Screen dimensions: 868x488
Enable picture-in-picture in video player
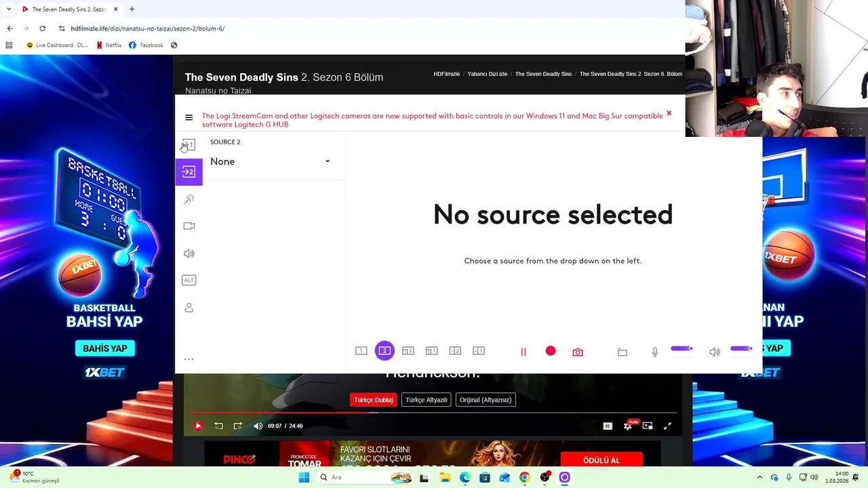648,426
